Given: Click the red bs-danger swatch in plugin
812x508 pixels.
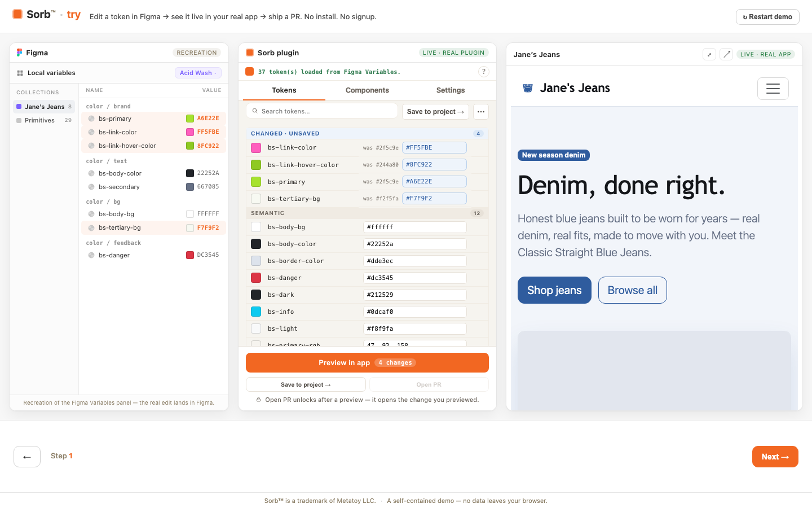Looking at the screenshot, I should click(x=256, y=278).
